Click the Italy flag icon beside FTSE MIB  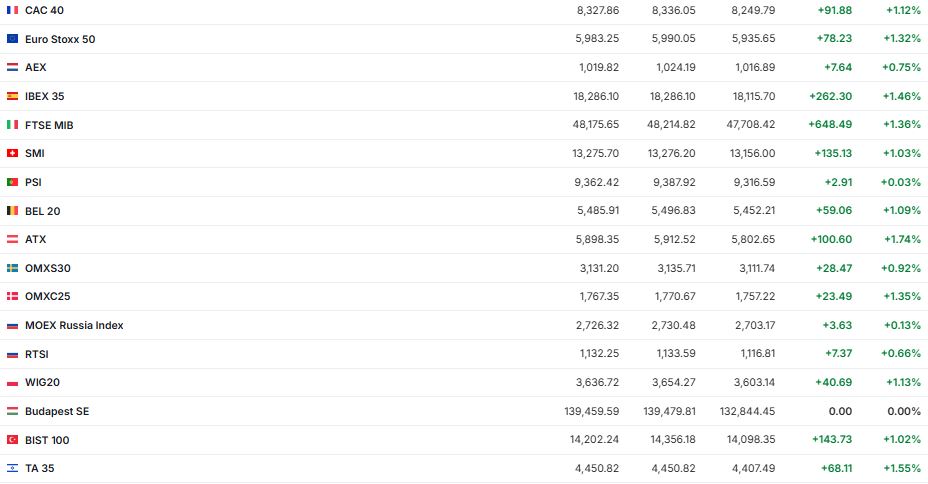12,125
